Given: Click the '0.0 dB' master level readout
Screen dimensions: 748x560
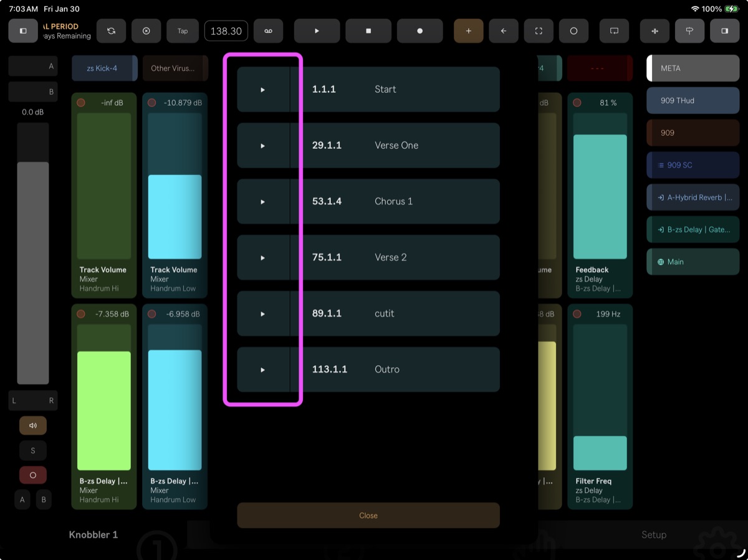Looking at the screenshot, I should click(33, 113).
